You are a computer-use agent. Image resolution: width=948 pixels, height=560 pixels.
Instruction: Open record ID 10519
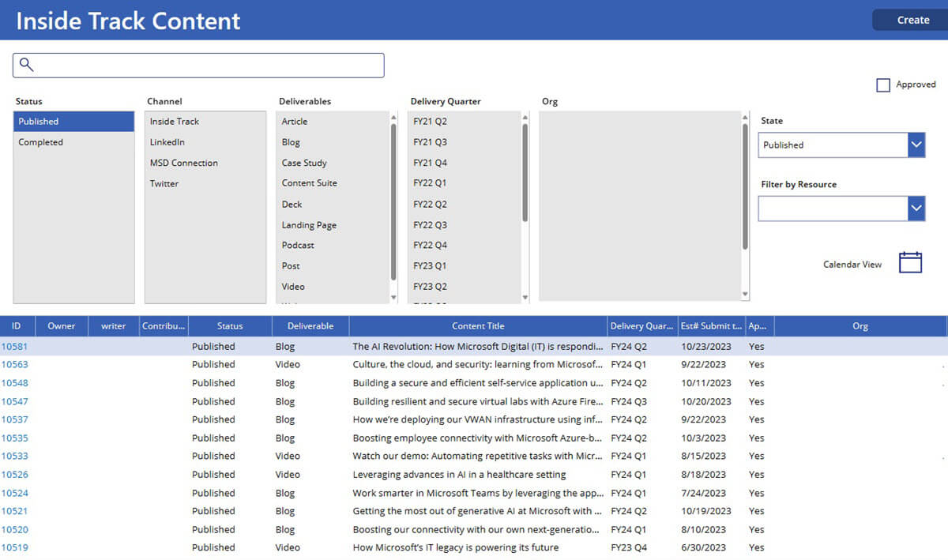[14, 547]
